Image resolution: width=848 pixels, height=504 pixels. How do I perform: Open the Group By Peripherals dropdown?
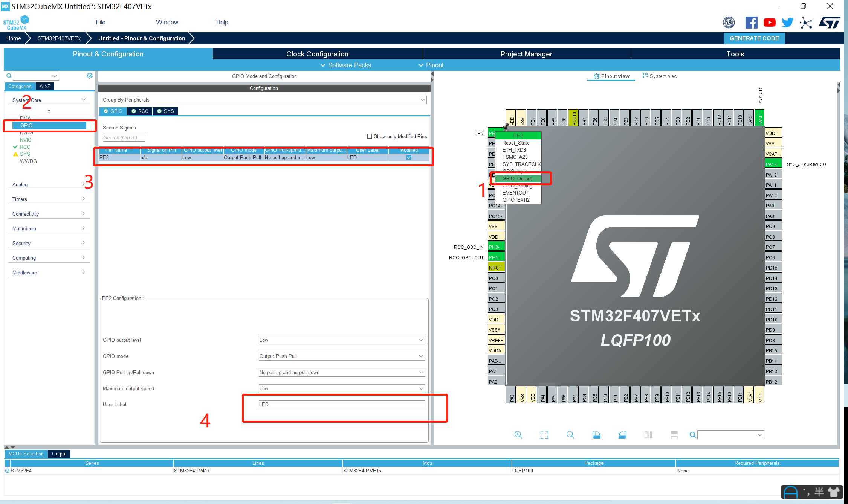tap(422, 100)
